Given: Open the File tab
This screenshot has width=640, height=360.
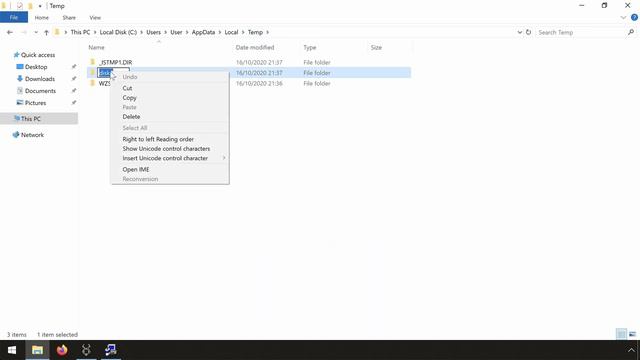Looking at the screenshot, I should (x=14, y=18).
